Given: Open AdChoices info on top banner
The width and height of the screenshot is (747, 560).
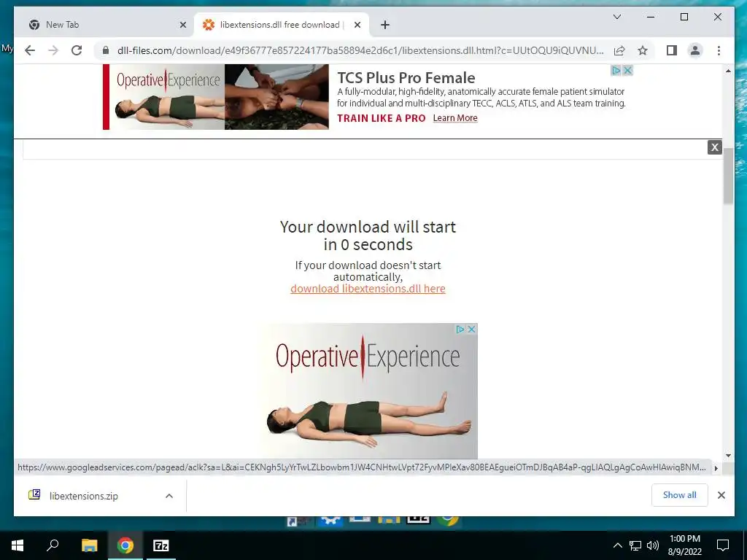Looking at the screenshot, I should click(x=616, y=71).
